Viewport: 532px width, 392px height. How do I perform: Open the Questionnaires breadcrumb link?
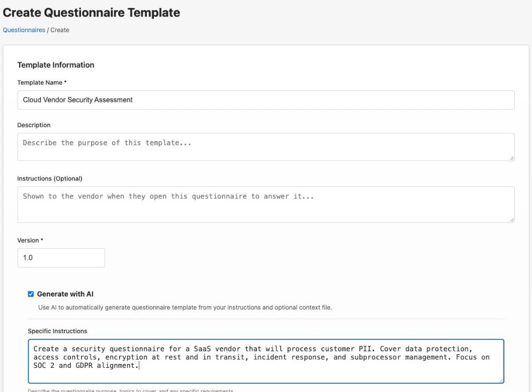click(24, 30)
